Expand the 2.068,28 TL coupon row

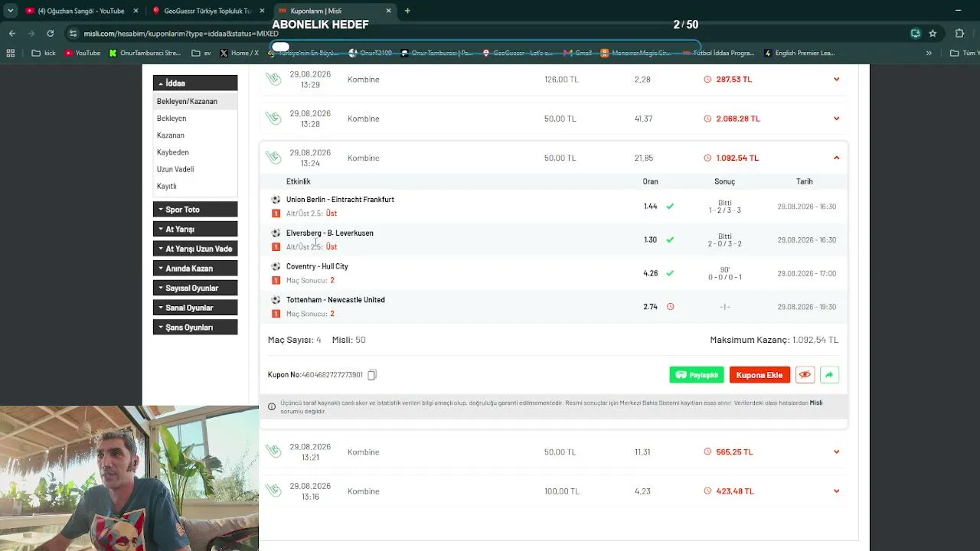coord(836,119)
